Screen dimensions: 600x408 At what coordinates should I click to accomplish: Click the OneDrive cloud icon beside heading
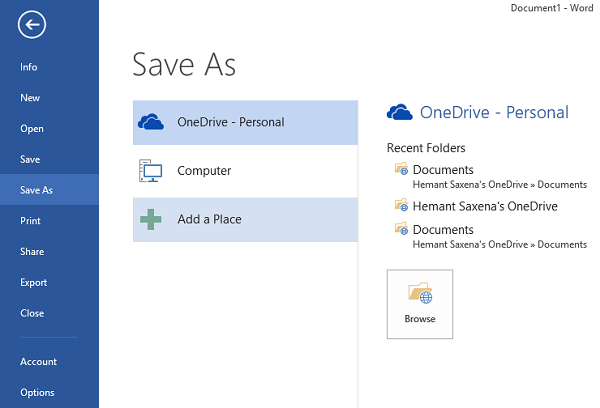click(399, 112)
